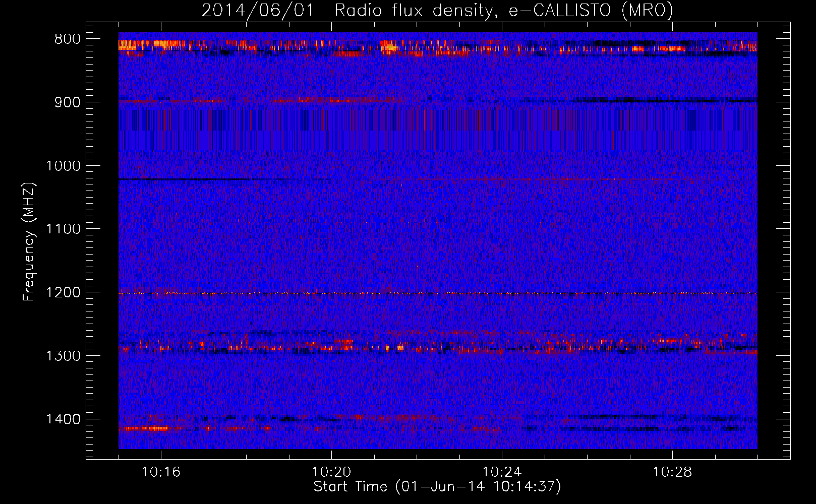Click the 10:28 time tick label

672,472
